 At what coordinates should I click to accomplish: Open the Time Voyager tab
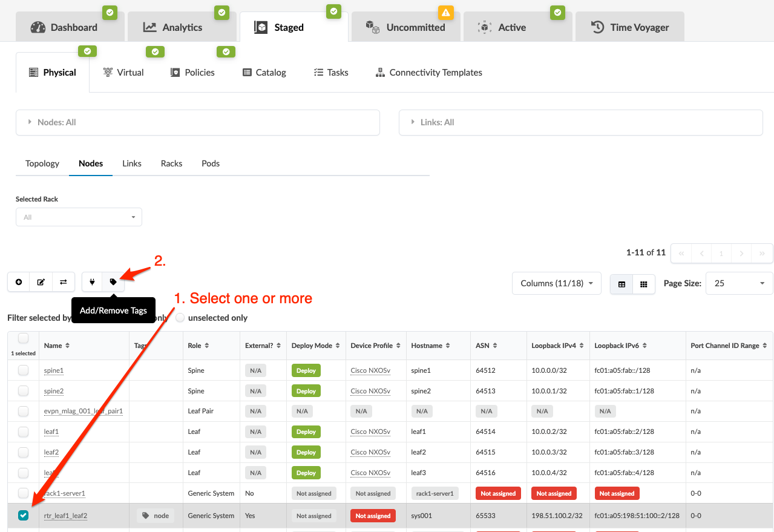point(630,27)
